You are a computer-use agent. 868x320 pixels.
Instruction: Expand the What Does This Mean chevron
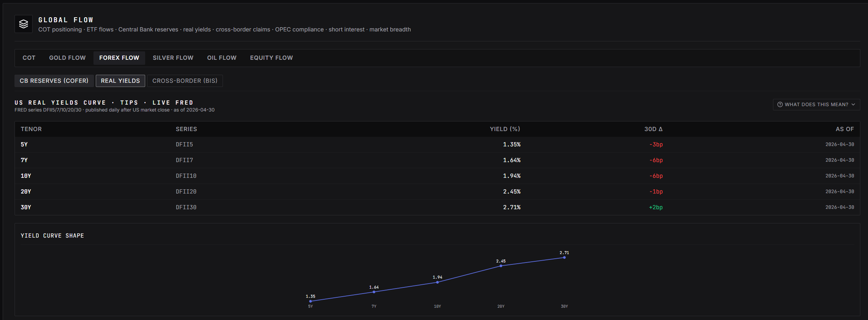click(853, 105)
